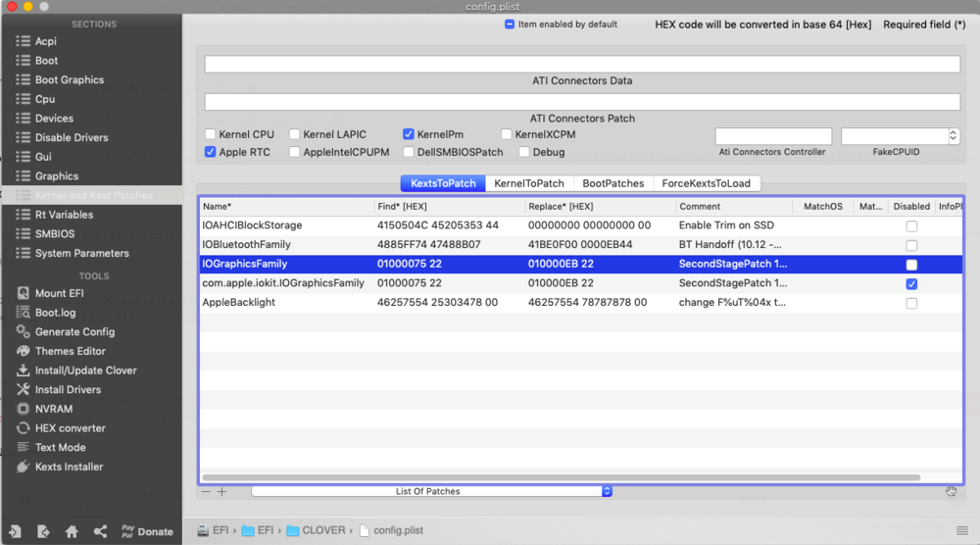Click the plus button to add patch
The image size is (980, 545).
[x=221, y=491]
